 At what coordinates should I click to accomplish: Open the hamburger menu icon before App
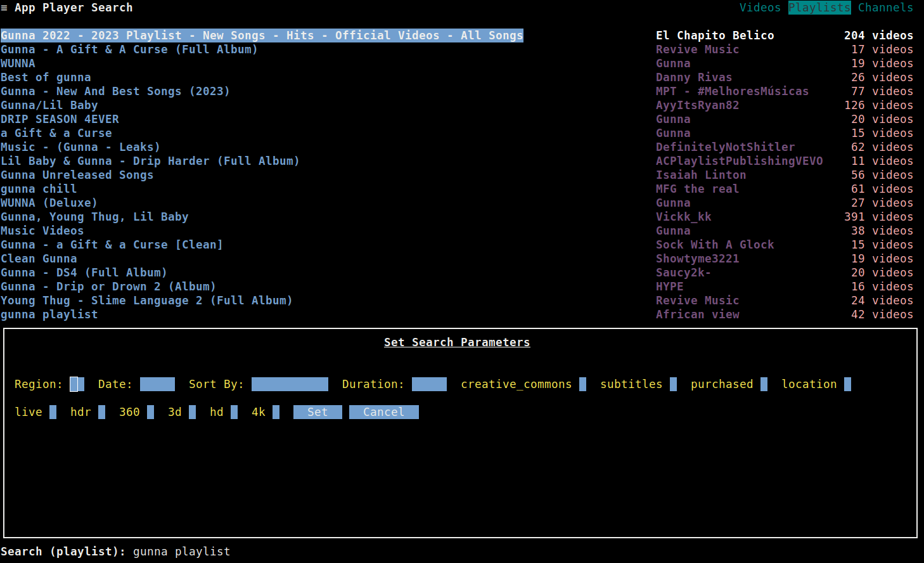[x=4, y=8]
